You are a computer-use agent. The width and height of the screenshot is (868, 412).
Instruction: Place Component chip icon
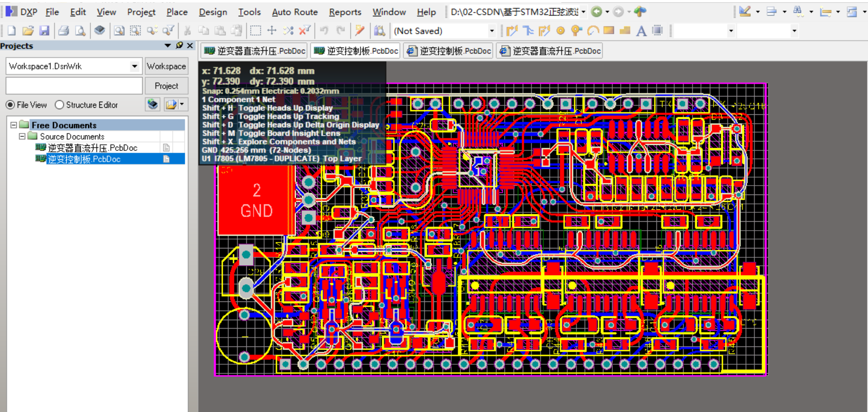[658, 31]
